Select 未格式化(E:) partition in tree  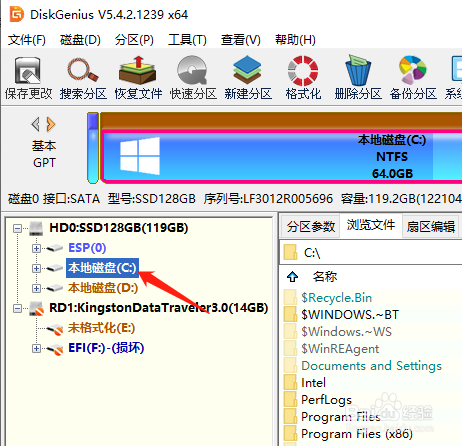point(101,328)
